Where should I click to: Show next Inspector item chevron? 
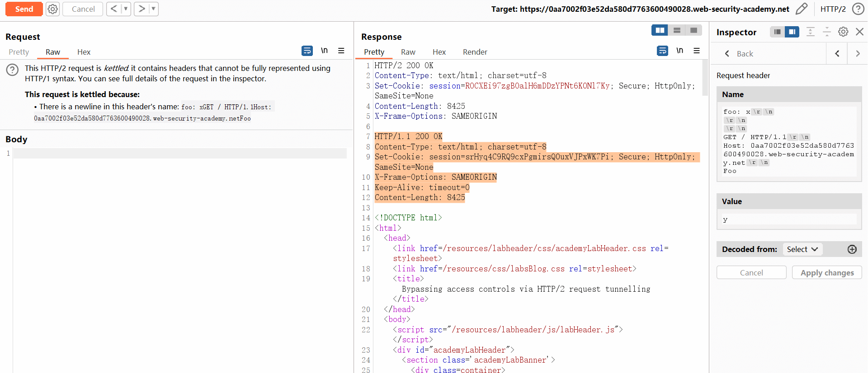tap(858, 54)
